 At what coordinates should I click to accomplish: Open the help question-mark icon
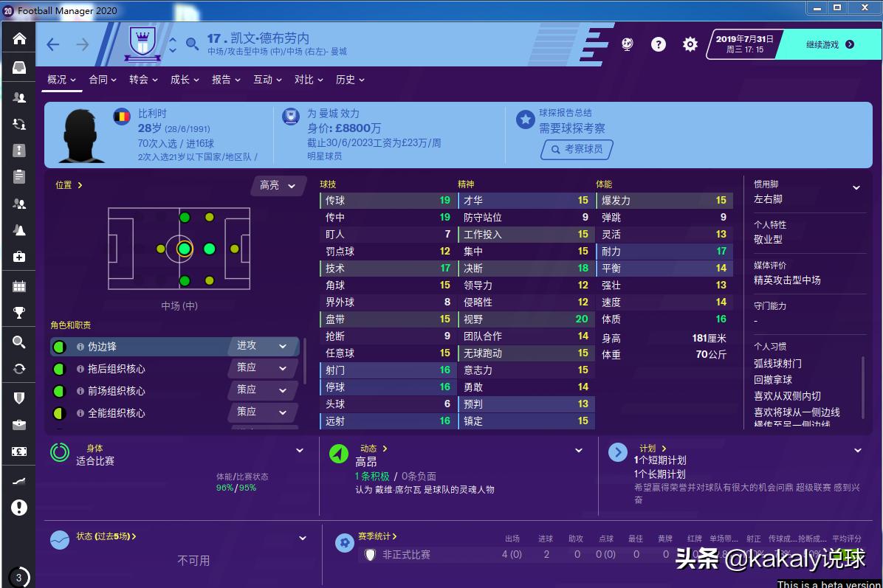point(659,44)
